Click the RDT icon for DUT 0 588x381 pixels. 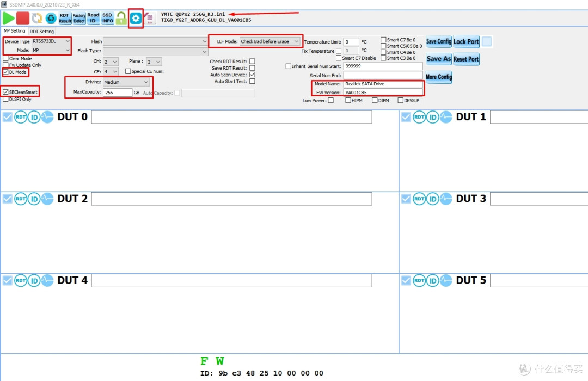pos(21,117)
